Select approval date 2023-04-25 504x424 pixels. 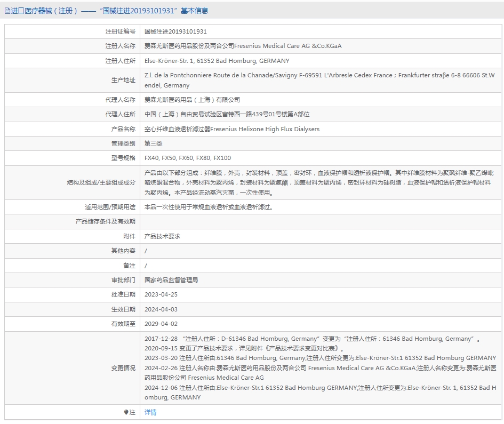[x=161, y=294]
